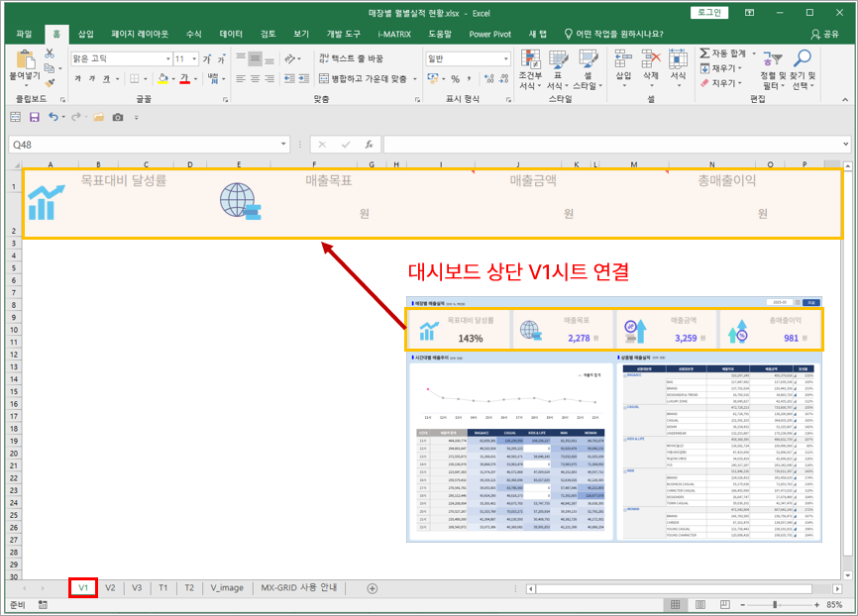Click the Insert Function fx icon
Screen dimensions: 858x616
pos(369,145)
